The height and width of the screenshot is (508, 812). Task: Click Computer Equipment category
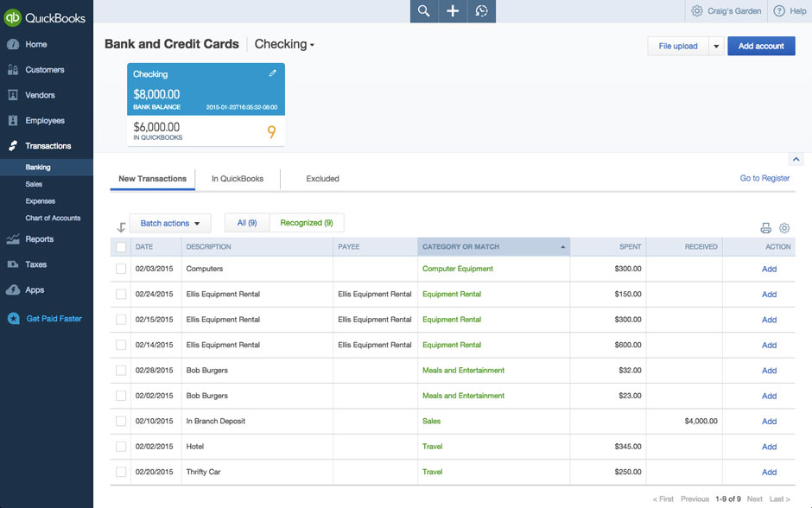[x=457, y=269]
